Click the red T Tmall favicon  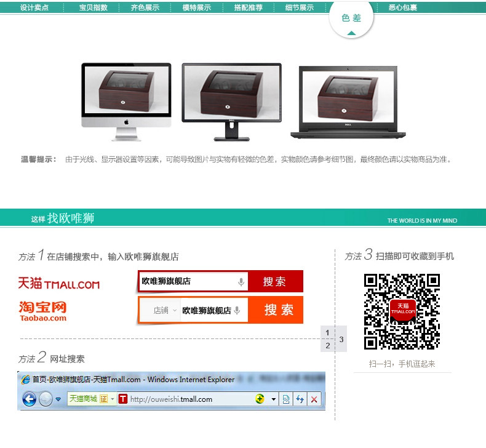[x=123, y=399]
